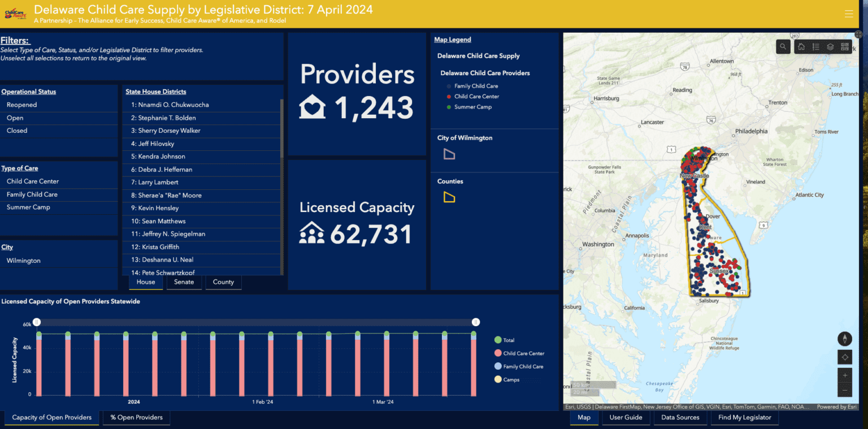
Task: Open the Find My Legislator page
Action: (x=744, y=417)
